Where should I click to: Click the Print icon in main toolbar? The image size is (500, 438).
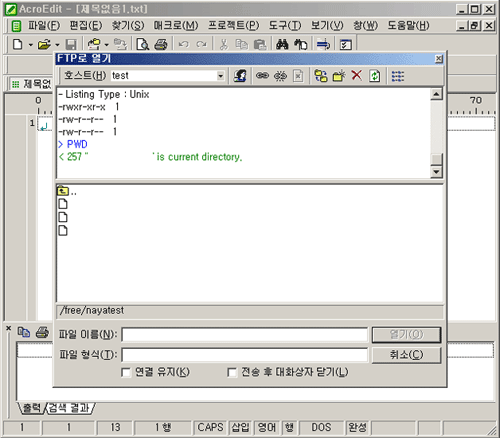161,44
